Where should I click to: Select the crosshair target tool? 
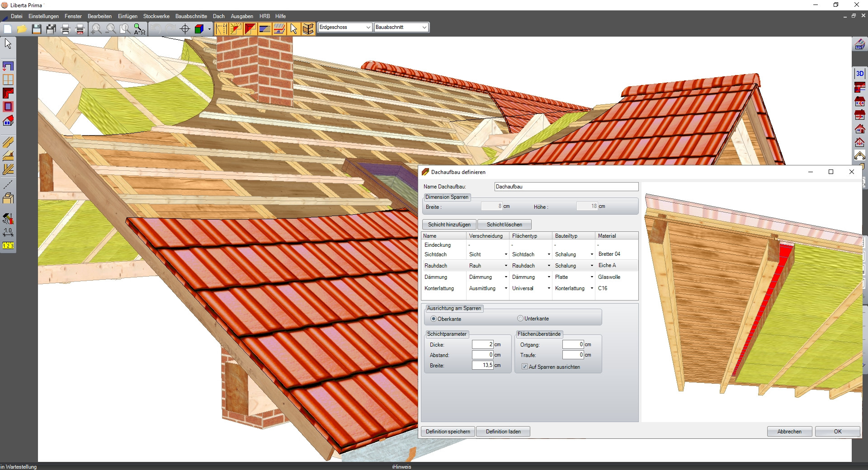click(x=185, y=29)
